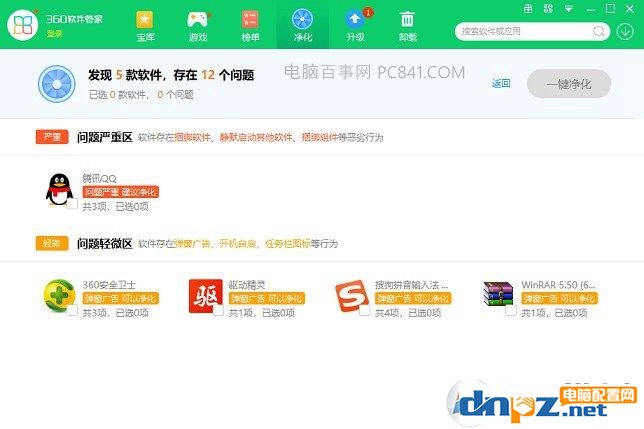Image resolution: width=644 pixels, height=429 pixels.
Task: Click the 弹窗广告 可以净化 tag under WinRAR
Action: click(559, 298)
